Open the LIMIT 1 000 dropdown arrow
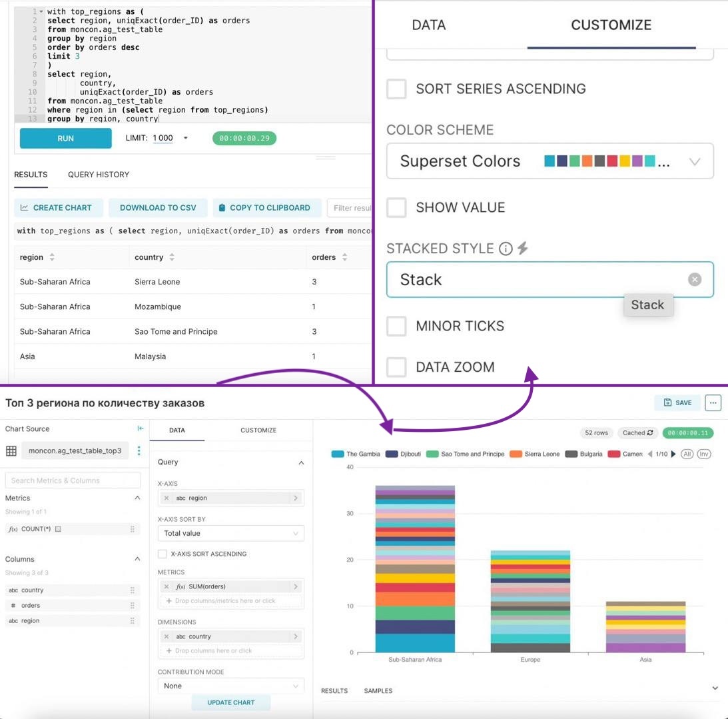 pyautogui.click(x=186, y=138)
